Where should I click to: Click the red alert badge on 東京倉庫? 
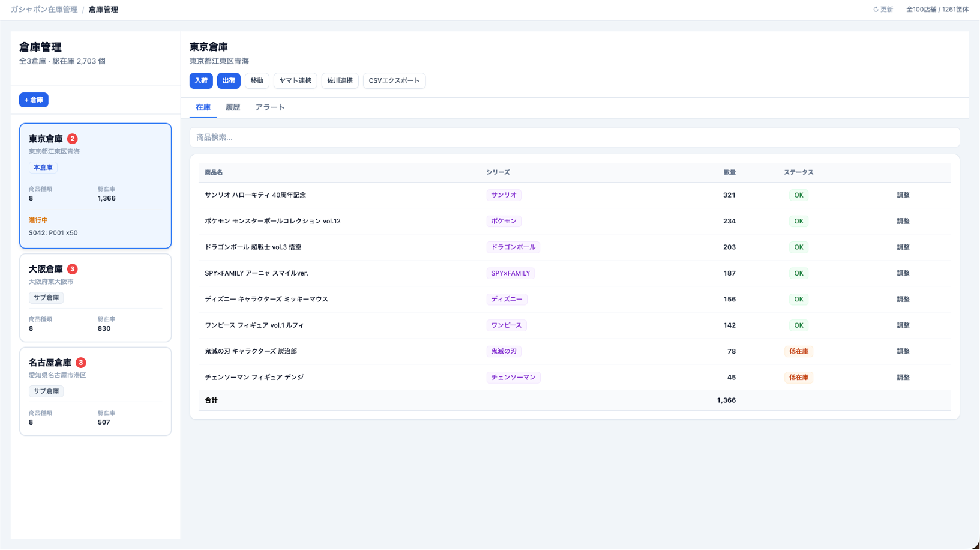pyautogui.click(x=73, y=139)
